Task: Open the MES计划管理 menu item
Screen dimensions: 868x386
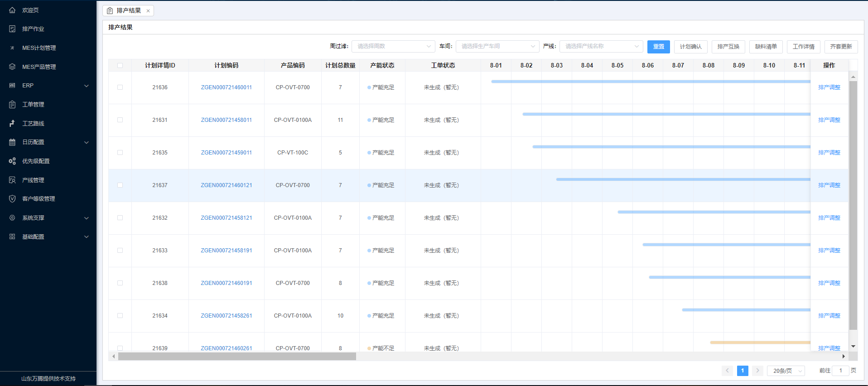Action: [39, 48]
